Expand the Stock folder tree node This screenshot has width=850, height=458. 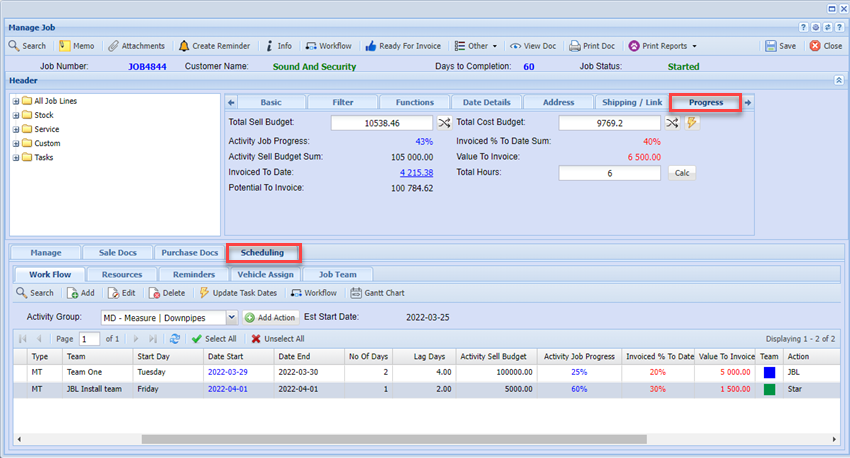tap(16, 115)
